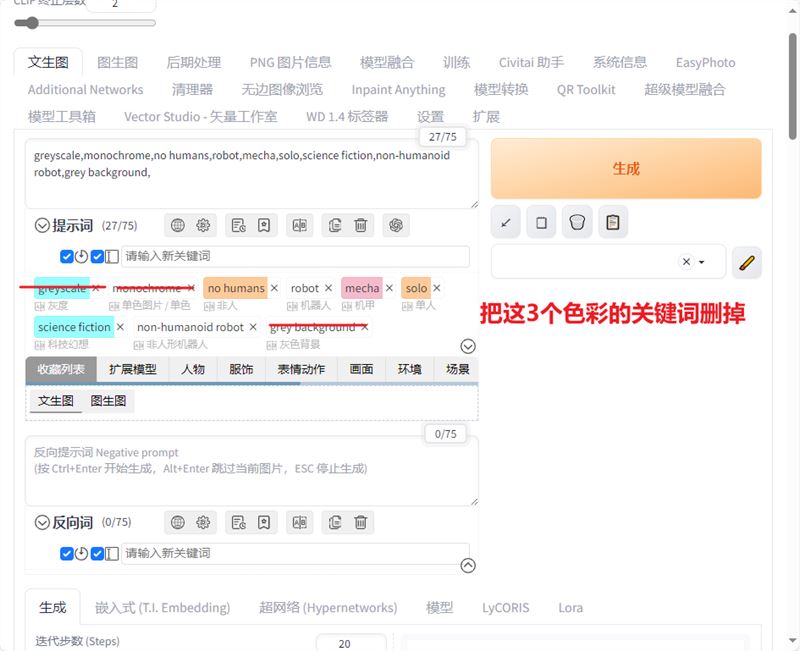This screenshot has width=800, height=651.
Task: Toggle the second checkbox in the 提示词 keyword row
Action: tap(97, 256)
